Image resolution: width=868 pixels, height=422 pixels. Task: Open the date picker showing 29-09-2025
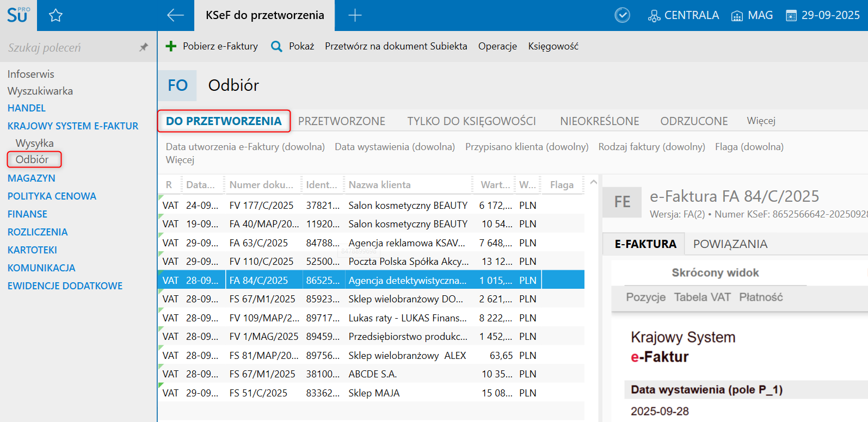823,15
